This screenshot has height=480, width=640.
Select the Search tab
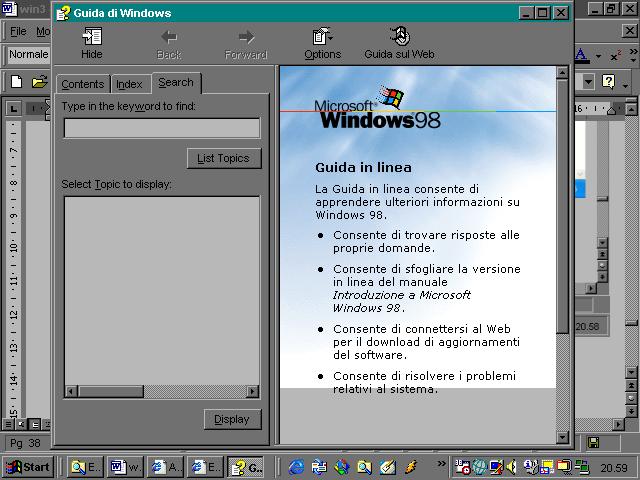[176, 82]
